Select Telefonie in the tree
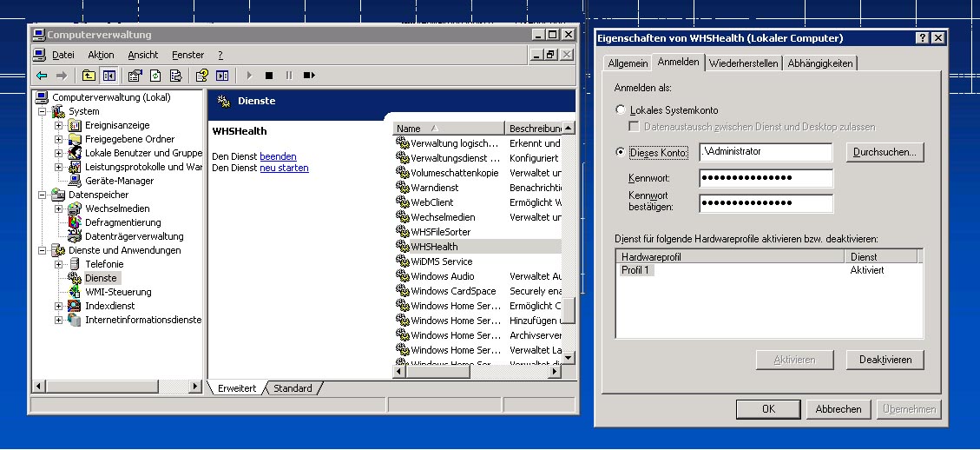Viewport: 980px width, 450px height. (104, 264)
